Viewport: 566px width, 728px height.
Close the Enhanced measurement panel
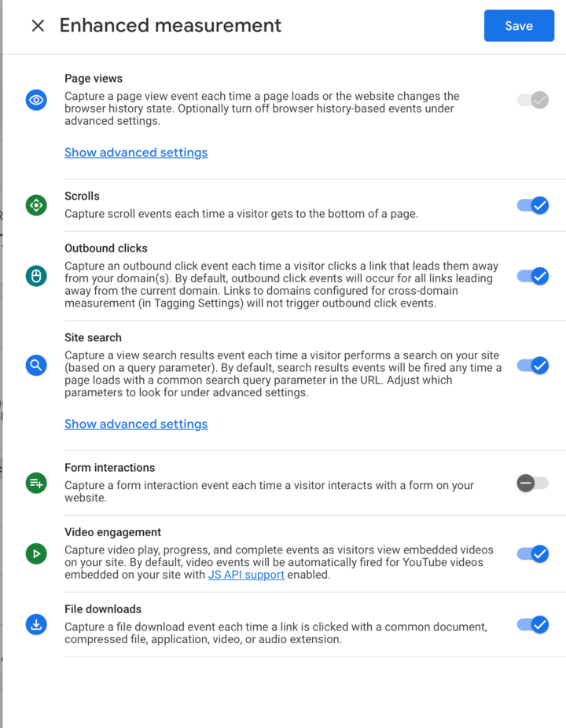[x=38, y=25]
